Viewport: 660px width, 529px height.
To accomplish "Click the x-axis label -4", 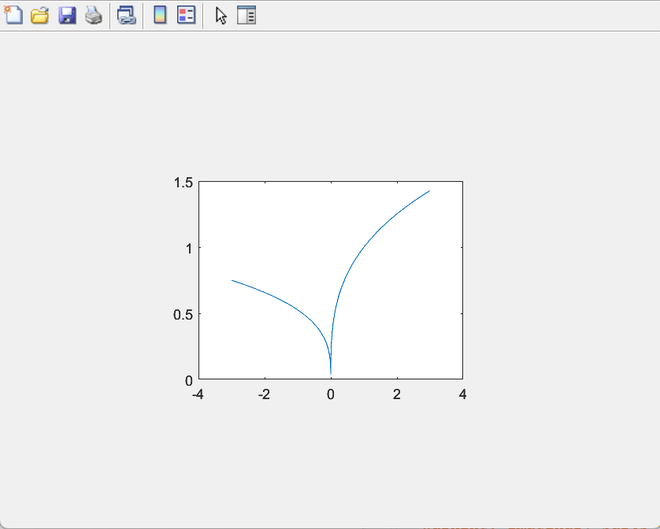I will 198,395.
